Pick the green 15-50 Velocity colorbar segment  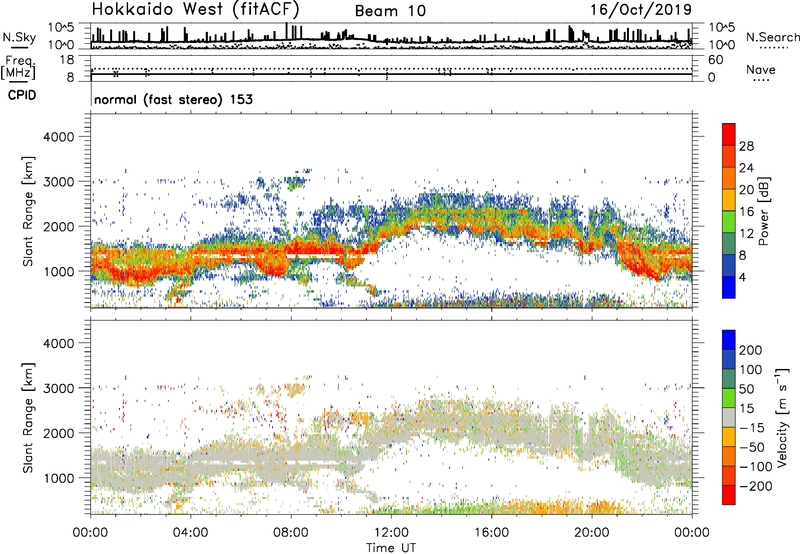(729, 398)
